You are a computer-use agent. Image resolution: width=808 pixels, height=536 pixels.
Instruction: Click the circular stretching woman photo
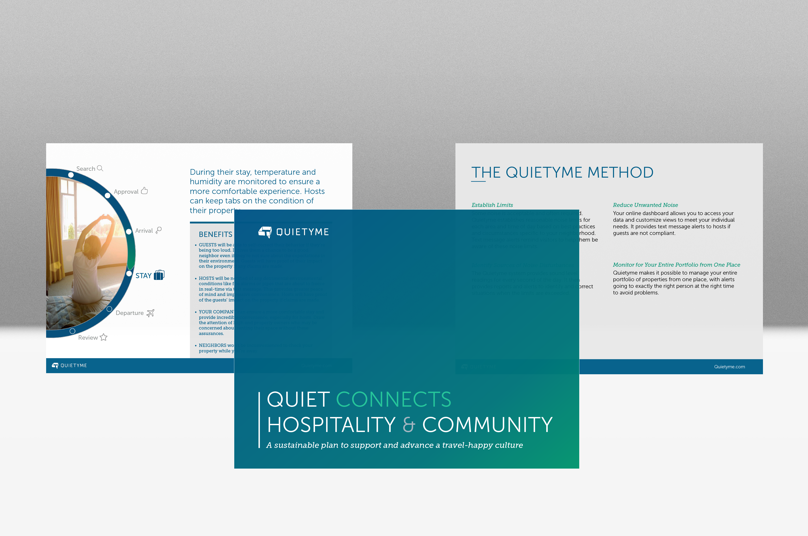(x=85, y=253)
